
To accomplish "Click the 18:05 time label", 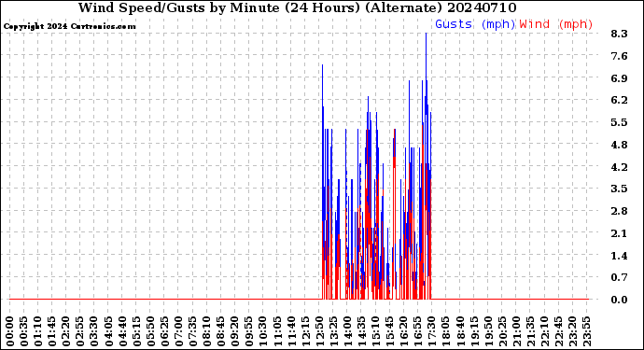I will pos(445,331).
